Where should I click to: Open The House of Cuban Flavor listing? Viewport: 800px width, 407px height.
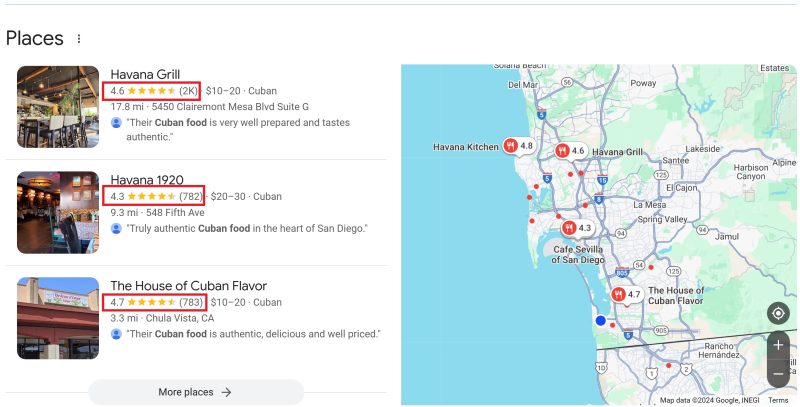(188, 286)
